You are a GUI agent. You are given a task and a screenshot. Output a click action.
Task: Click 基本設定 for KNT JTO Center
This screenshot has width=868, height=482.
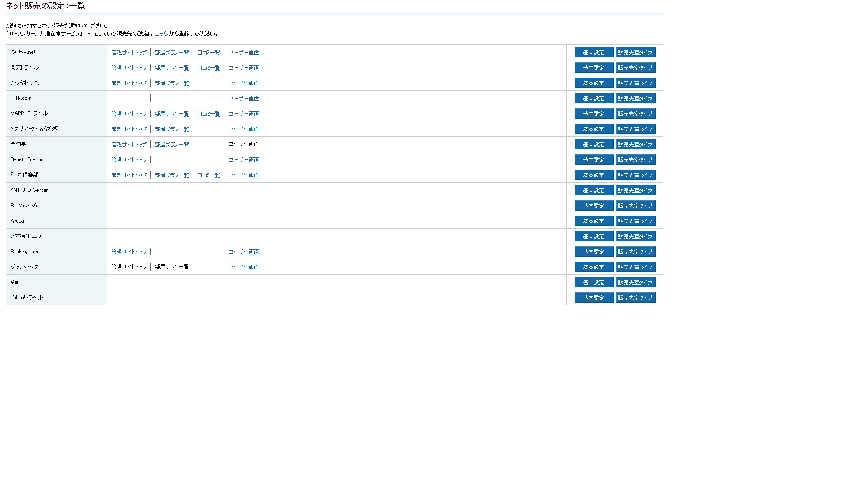593,190
